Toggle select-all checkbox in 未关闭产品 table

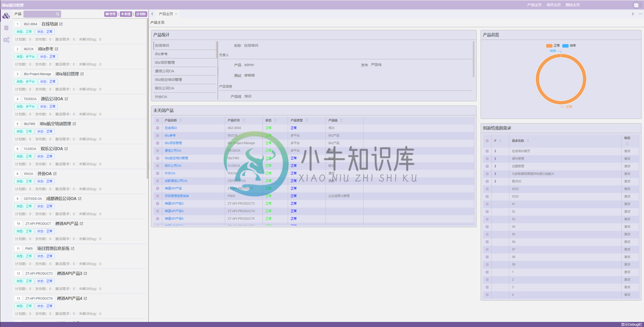(x=158, y=120)
